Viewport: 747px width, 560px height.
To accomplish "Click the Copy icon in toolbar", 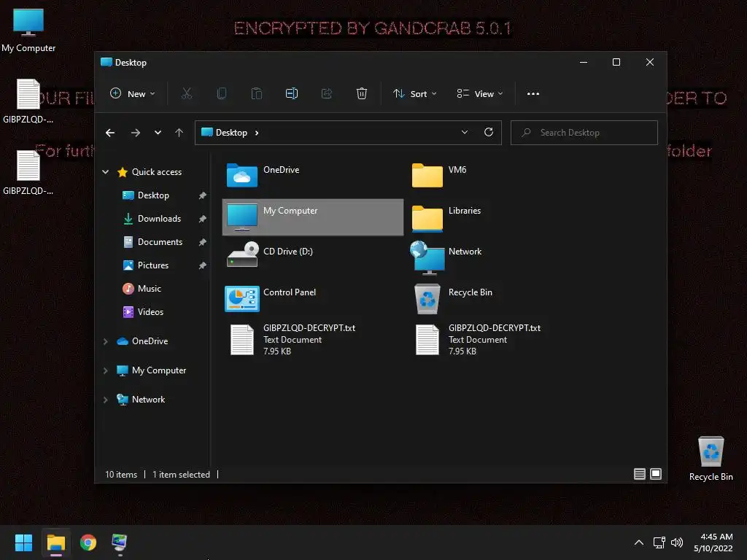I will [222, 94].
